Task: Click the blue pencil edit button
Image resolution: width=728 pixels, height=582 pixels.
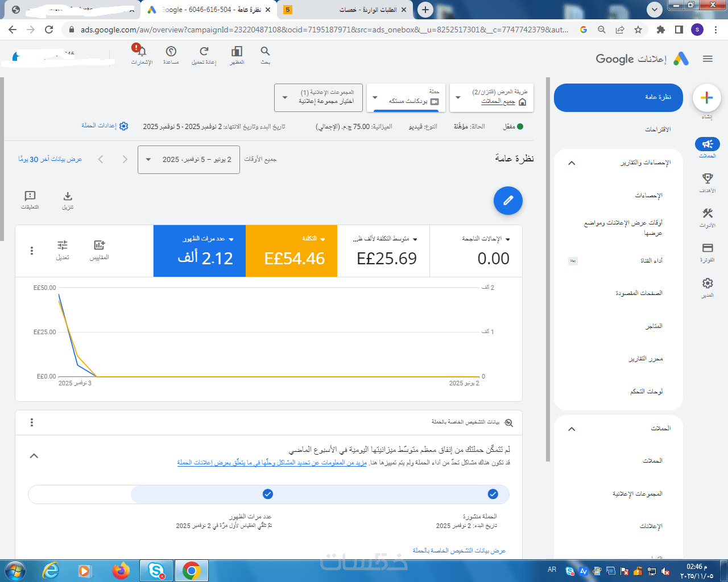Action: click(508, 201)
